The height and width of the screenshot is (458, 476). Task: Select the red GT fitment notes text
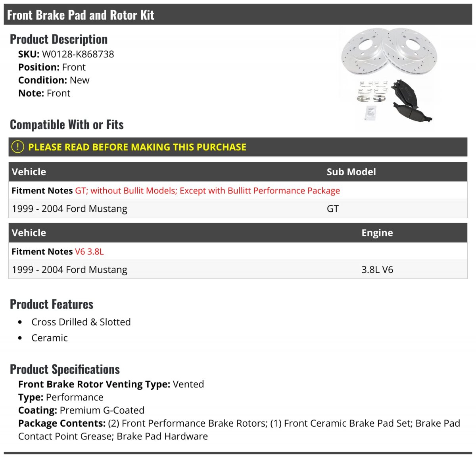[x=207, y=191]
